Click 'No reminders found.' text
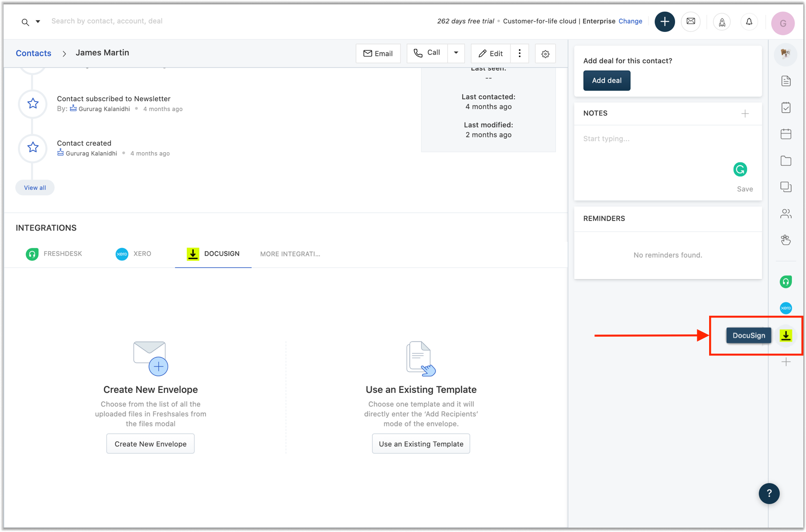The image size is (806, 532). (x=668, y=255)
